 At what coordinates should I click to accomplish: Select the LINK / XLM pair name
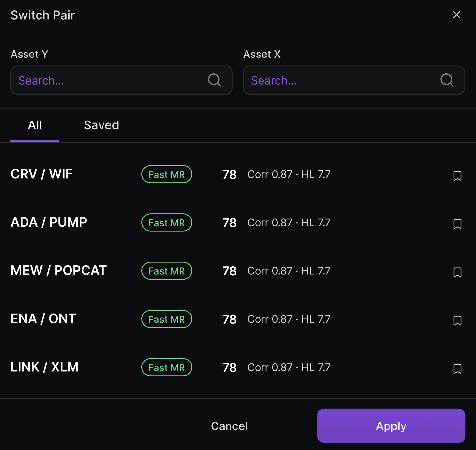click(x=45, y=367)
